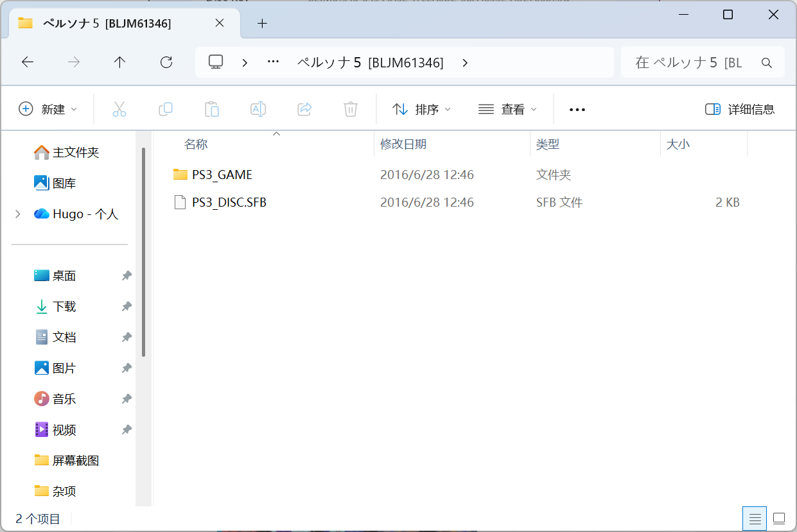Open the See more ellipsis menu
This screenshot has height=532, width=797.
577,109
